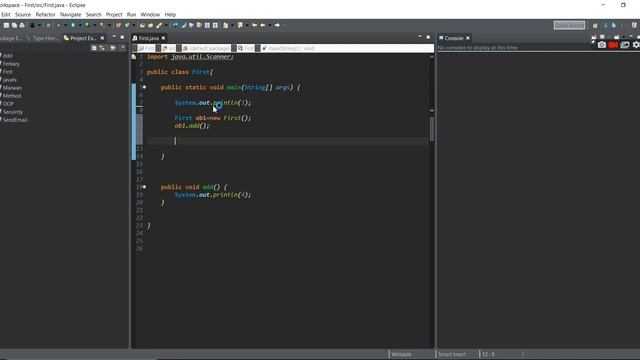640x360 pixels.
Task: Click the New Java Package toolbar icon
Action: click(118, 25)
